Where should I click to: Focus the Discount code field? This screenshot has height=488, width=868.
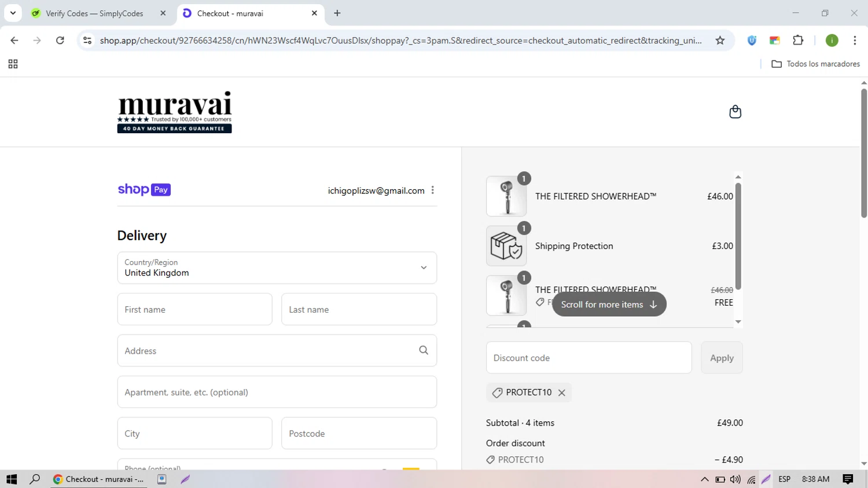(x=589, y=358)
